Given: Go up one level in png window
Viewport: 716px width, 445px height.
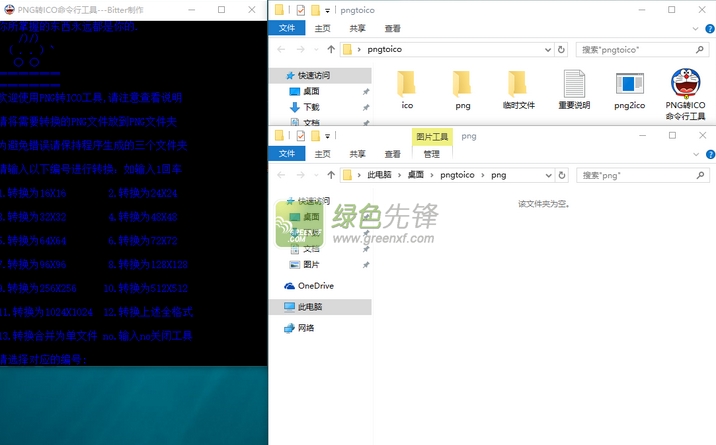Looking at the screenshot, I should coord(331,175).
